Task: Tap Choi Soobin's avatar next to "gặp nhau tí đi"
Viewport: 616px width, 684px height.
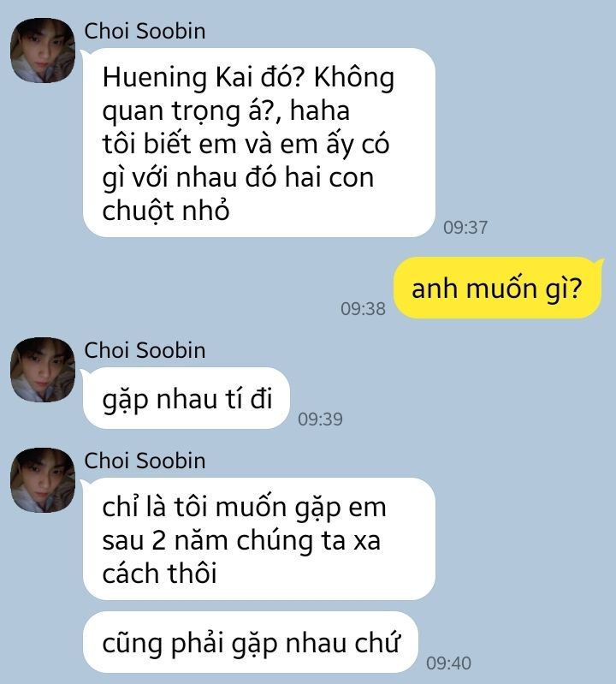Action: click(x=43, y=370)
